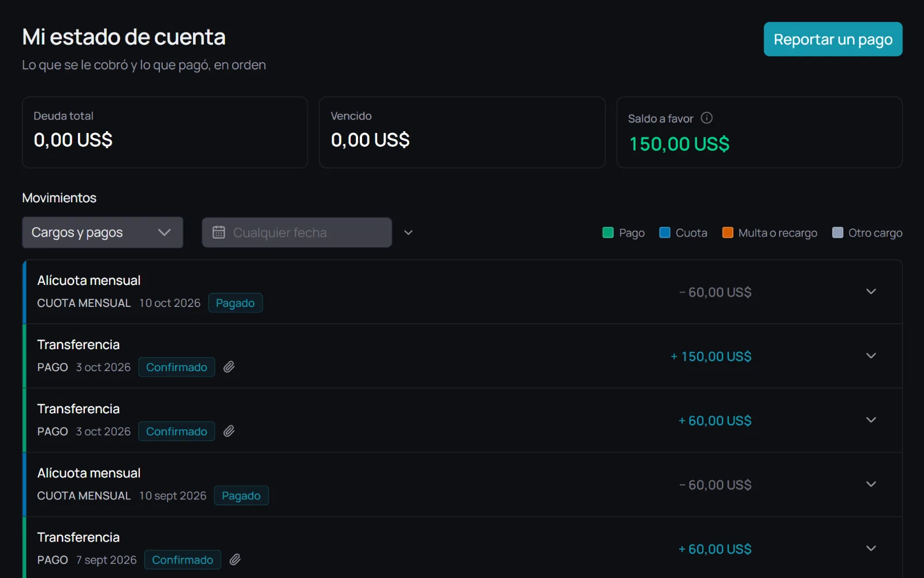Click the grey Otro cargo legend swatch

[x=837, y=232]
